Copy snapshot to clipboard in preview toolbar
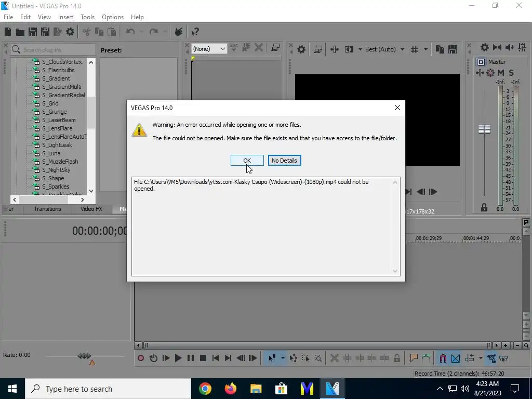The width and height of the screenshot is (532, 399). 440,49
